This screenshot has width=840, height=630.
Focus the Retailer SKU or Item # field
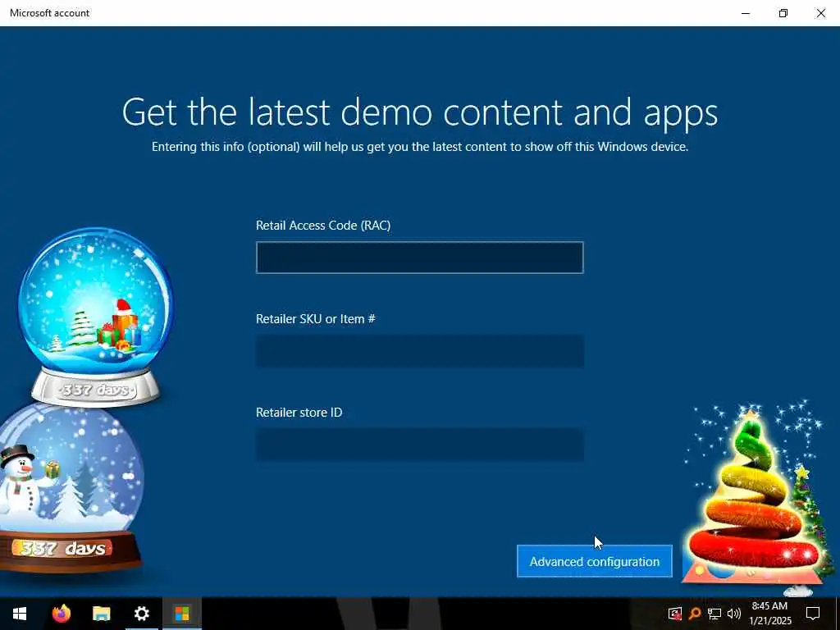419,351
